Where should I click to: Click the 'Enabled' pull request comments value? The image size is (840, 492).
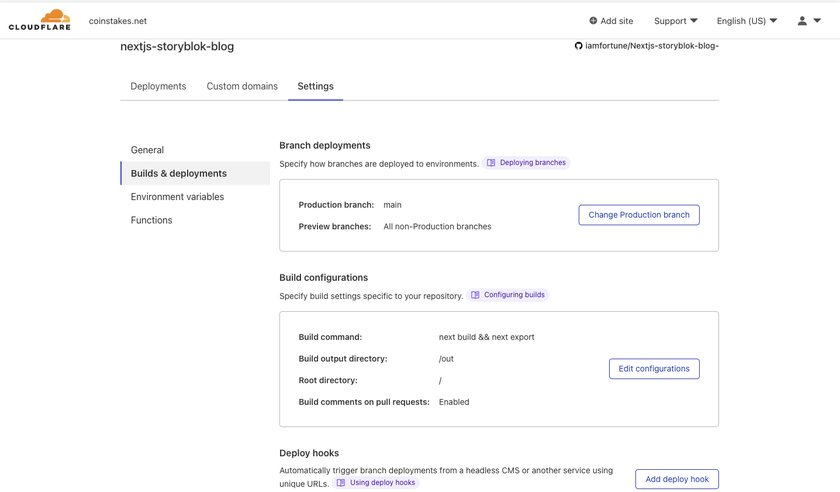[x=454, y=402]
